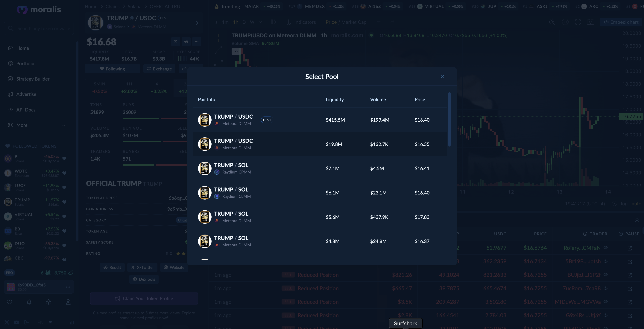Unfollow DUO token heart
Image resolution: width=644 pixels, height=329 pixels.
(x=64, y=245)
